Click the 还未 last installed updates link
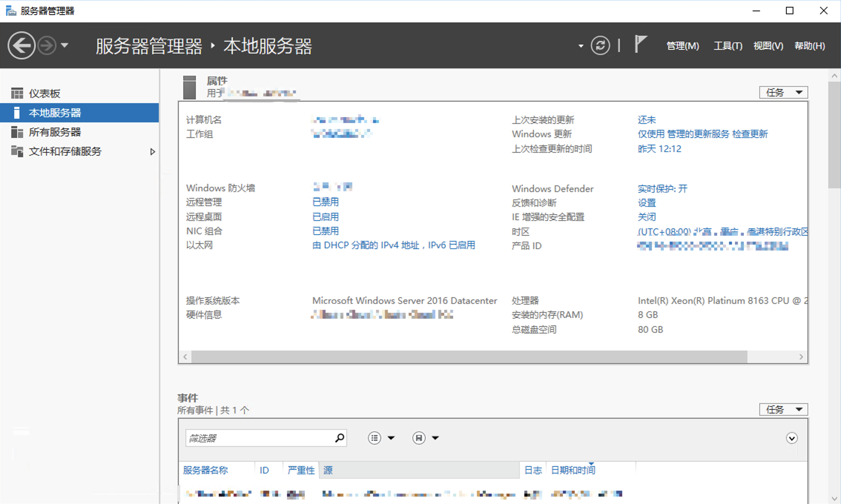The image size is (841, 504). [647, 120]
